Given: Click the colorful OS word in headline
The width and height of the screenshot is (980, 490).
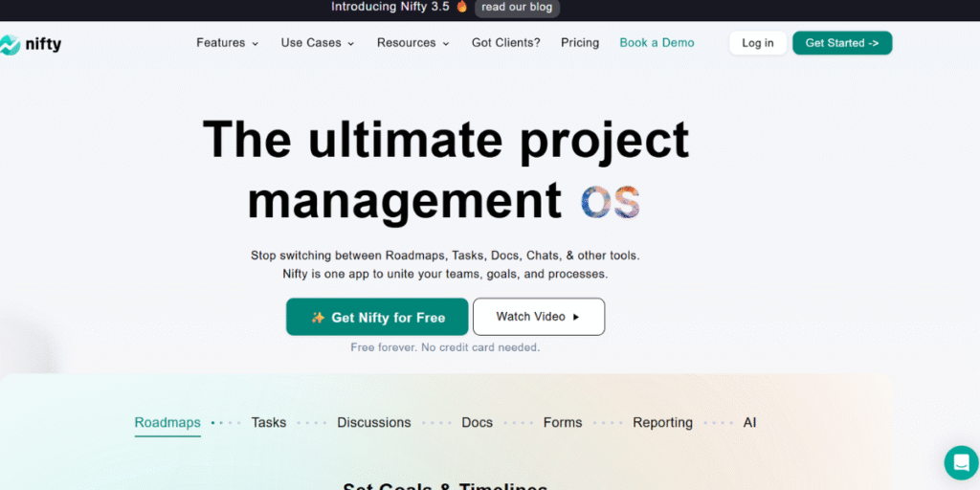Looking at the screenshot, I should pos(610,201).
